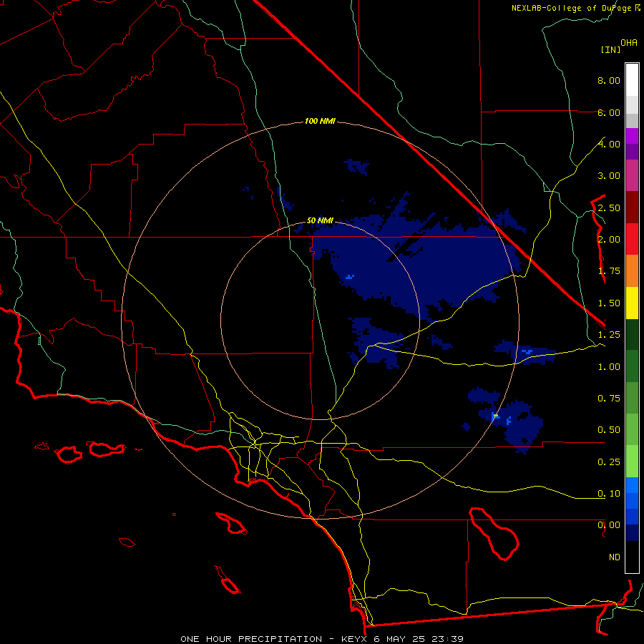Screen dimensions: 644x644
Task: Click the 0.50 legend value
Action: 609,430
